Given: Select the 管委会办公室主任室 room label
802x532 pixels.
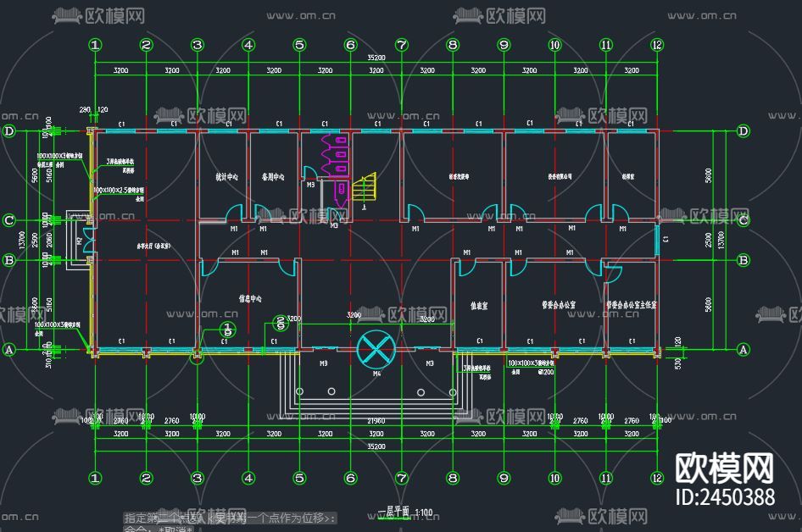Looking at the screenshot, I should pyautogui.click(x=631, y=305).
